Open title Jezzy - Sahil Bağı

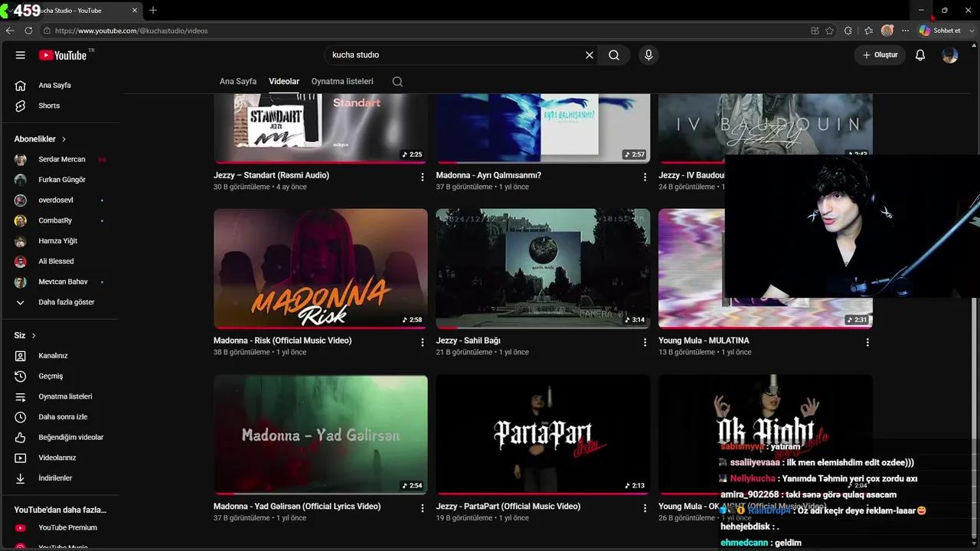(468, 341)
